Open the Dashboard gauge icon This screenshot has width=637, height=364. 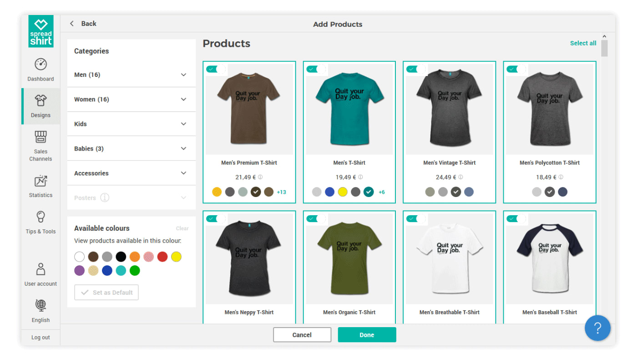pos(40,64)
